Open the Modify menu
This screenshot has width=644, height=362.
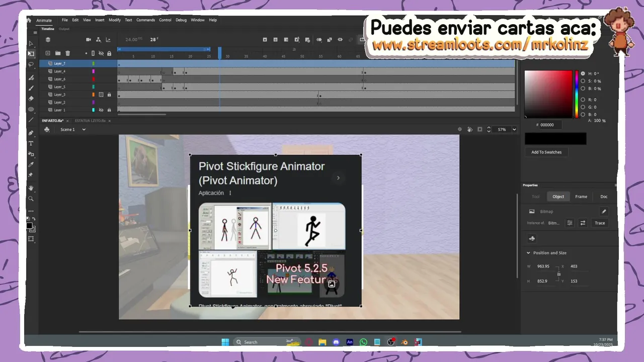pos(115,20)
